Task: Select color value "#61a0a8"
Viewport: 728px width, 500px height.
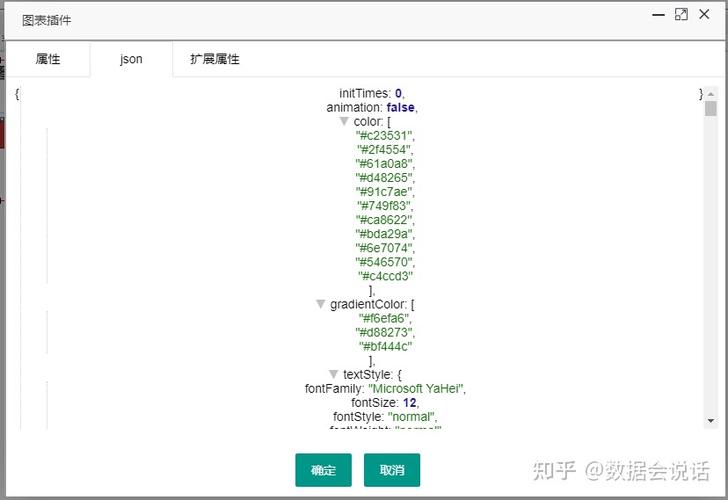Action: click(x=384, y=163)
